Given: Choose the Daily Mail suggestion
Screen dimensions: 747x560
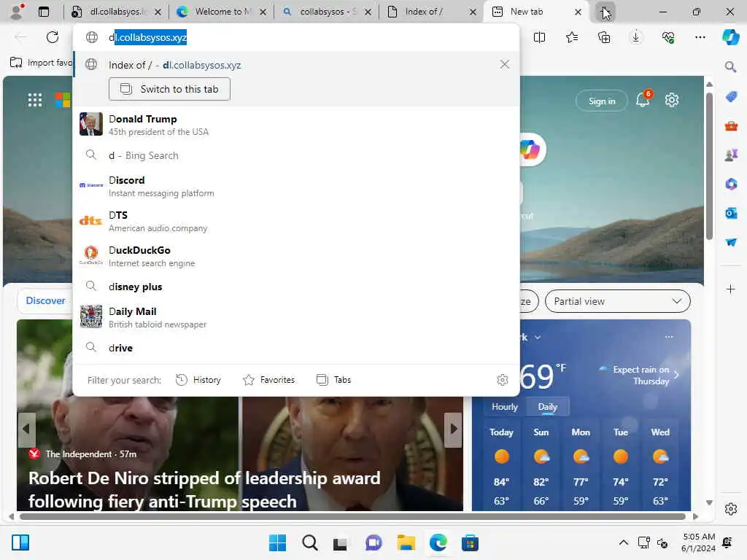Looking at the screenshot, I should [x=296, y=317].
